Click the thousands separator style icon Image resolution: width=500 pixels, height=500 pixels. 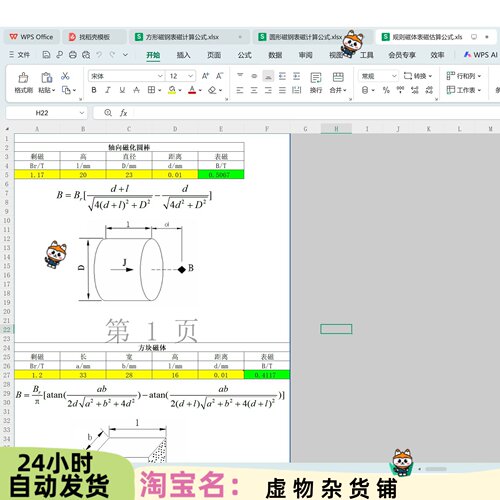pos(400,90)
